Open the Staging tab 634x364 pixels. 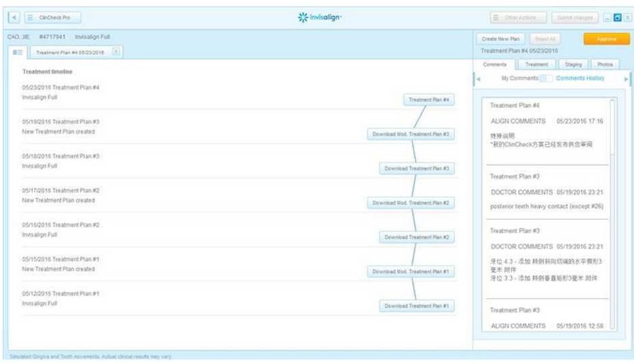point(573,65)
